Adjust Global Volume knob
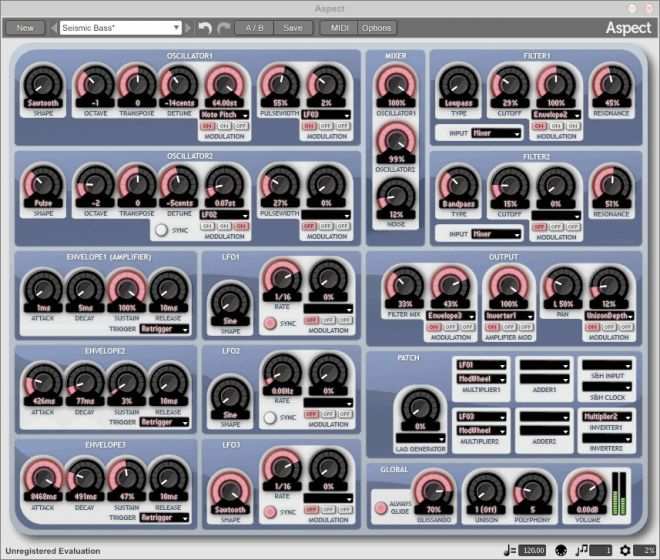Image resolution: width=660 pixels, height=560 pixels. (587, 490)
